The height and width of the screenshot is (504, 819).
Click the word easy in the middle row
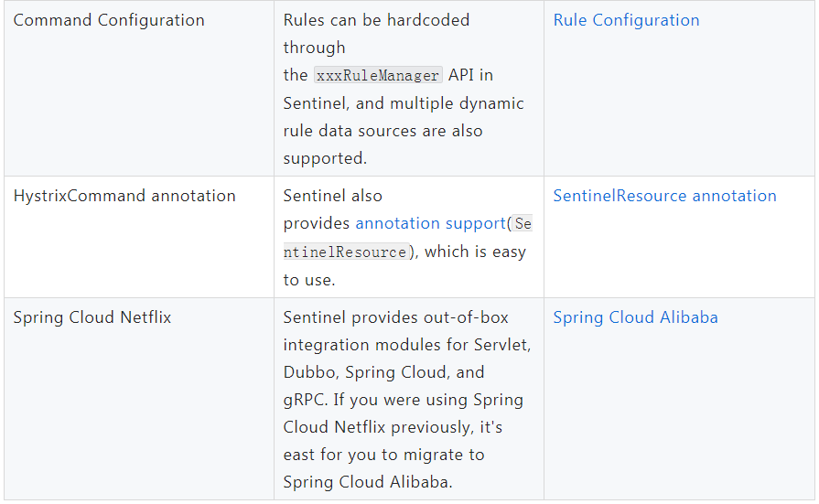click(508, 252)
